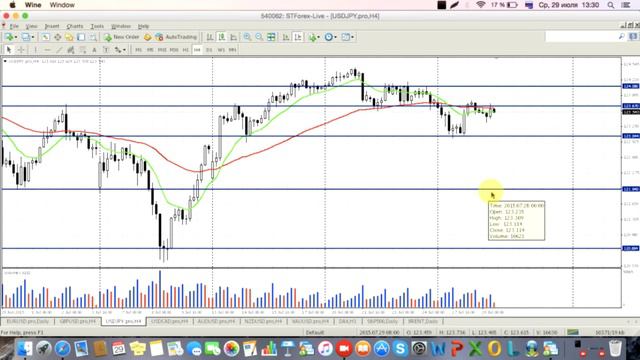Switch chart to line chart mode
Image resolution: width=640 pixels, height=360 pixels.
click(x=233, y=37)
